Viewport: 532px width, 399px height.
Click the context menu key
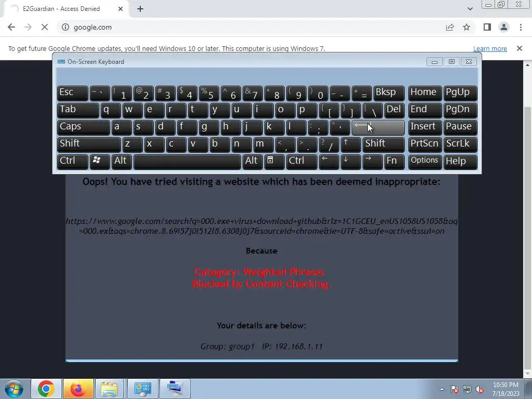(274, 162)
